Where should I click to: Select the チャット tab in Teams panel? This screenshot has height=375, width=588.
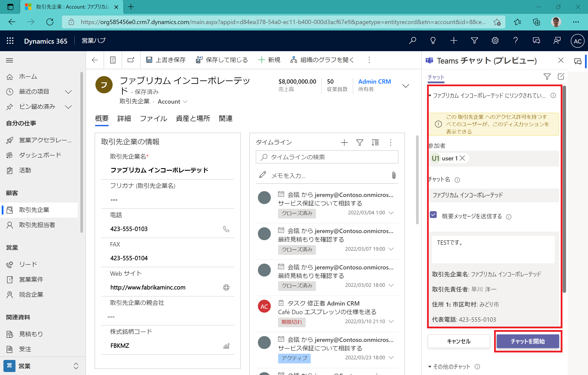(436, 77)
